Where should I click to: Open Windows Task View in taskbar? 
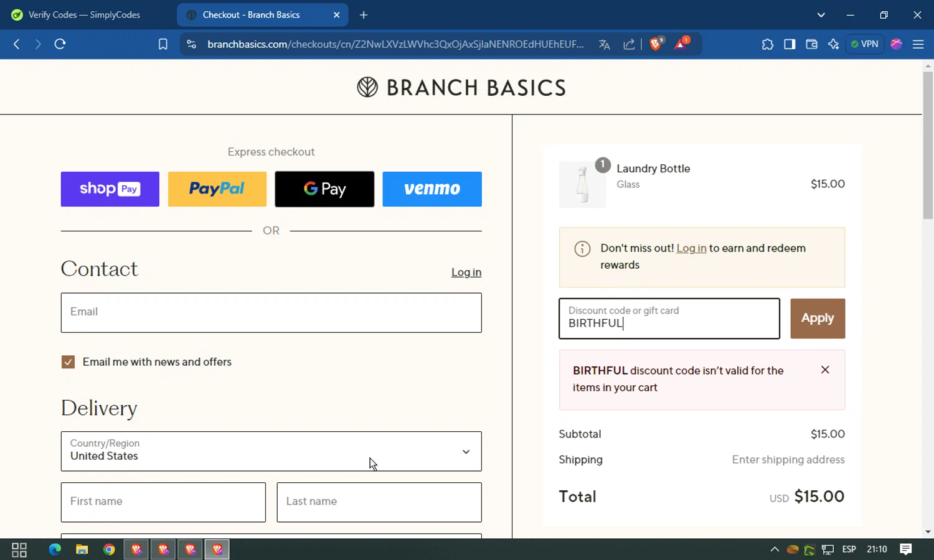point(19,549)
